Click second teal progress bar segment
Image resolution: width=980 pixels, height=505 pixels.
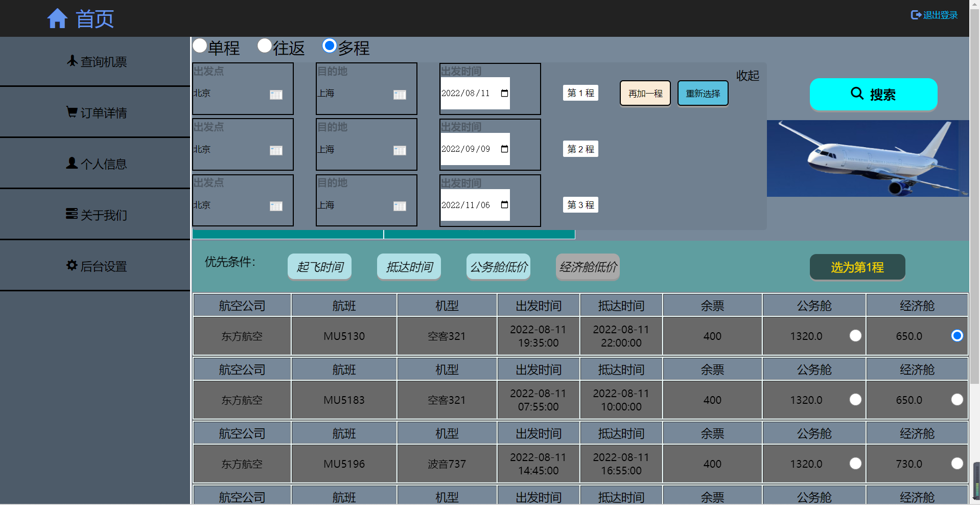[479, 234]
